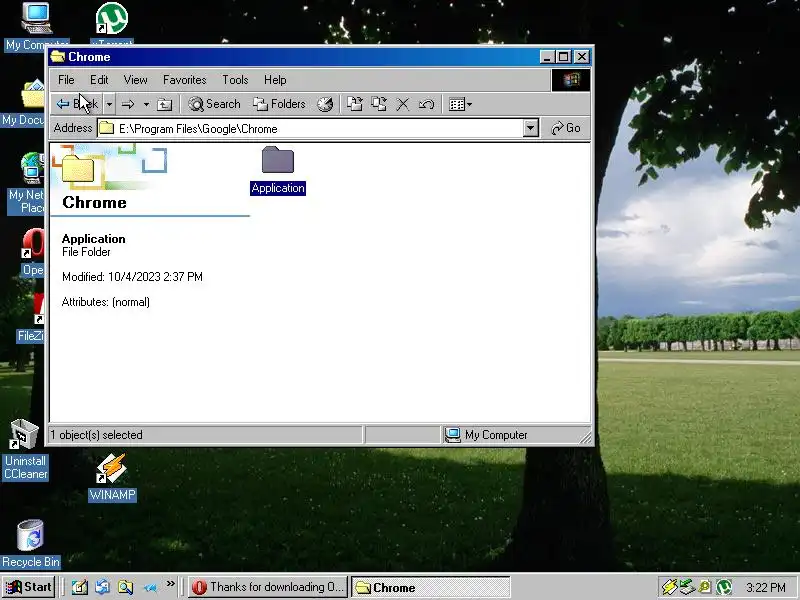This screenshot has height=600, width=800.
Task: Click the Undo toolbar icon
Action: pyautogui.click(x=427, y=104)
